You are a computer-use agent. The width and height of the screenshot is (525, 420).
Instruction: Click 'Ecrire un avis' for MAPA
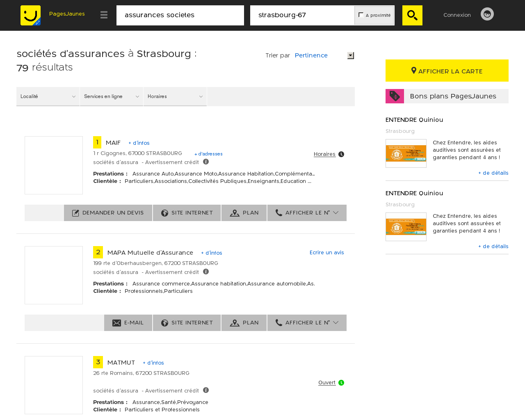(327, 253)
